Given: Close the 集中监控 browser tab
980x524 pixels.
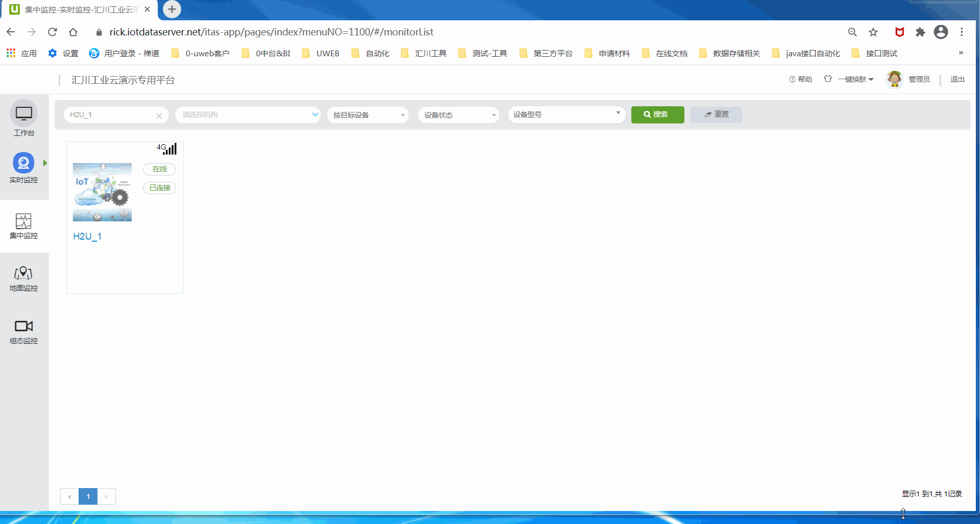Looking at the screenshot, I should pos(147,9).
